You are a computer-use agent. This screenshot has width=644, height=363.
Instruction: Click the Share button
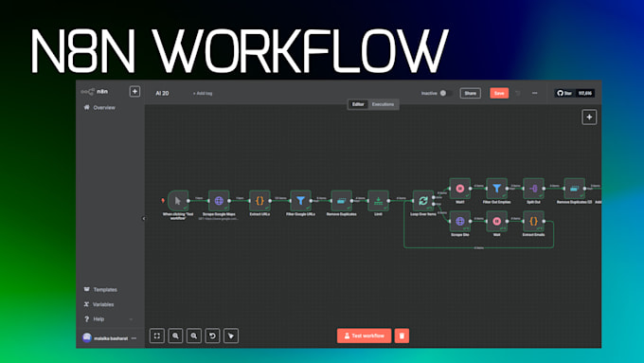tap(471, 93)
